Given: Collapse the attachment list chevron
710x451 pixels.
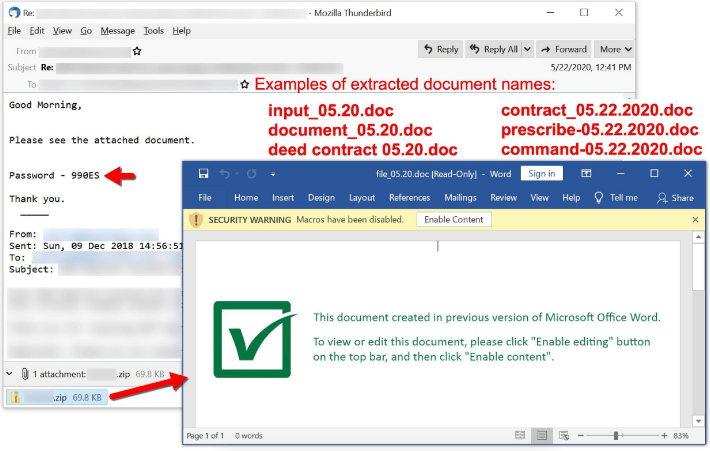Looking at the screenshot, I should coord(10,374).
